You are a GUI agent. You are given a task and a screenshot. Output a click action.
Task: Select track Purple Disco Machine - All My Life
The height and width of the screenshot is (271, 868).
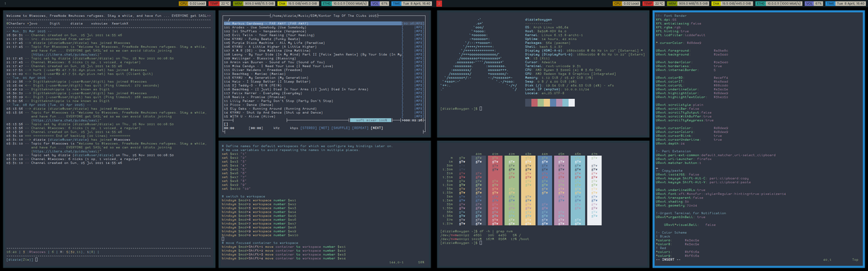tap(275, 43)
